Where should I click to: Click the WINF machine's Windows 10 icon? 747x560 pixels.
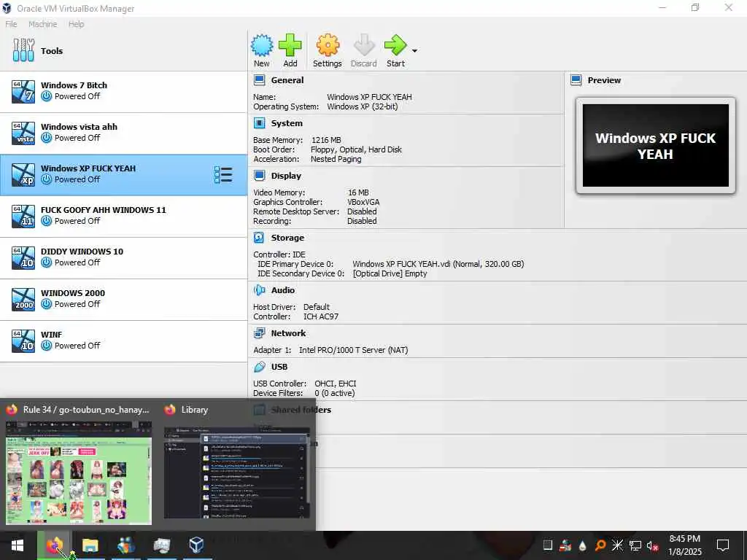(23, 341)
